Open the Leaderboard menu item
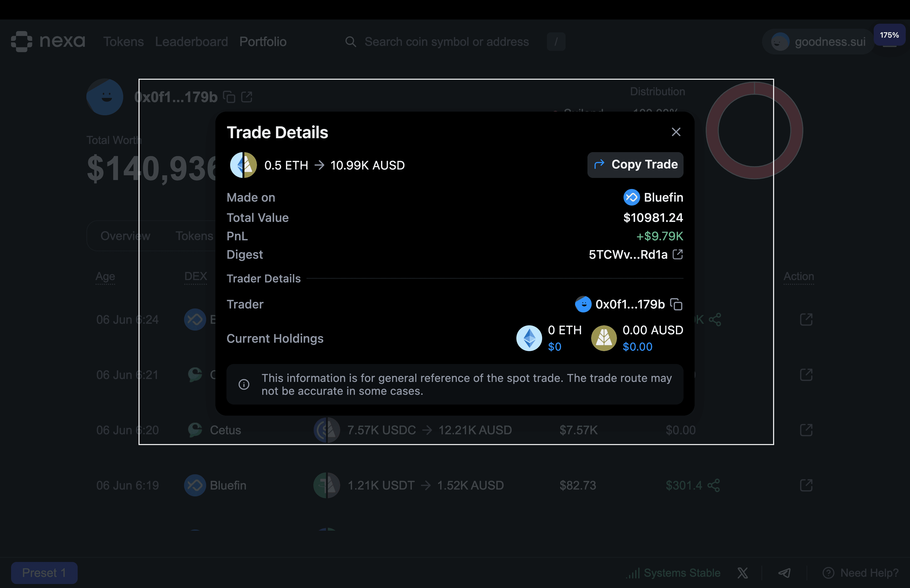Viewport: 910px width, 588px height. (x=191, y=41)
